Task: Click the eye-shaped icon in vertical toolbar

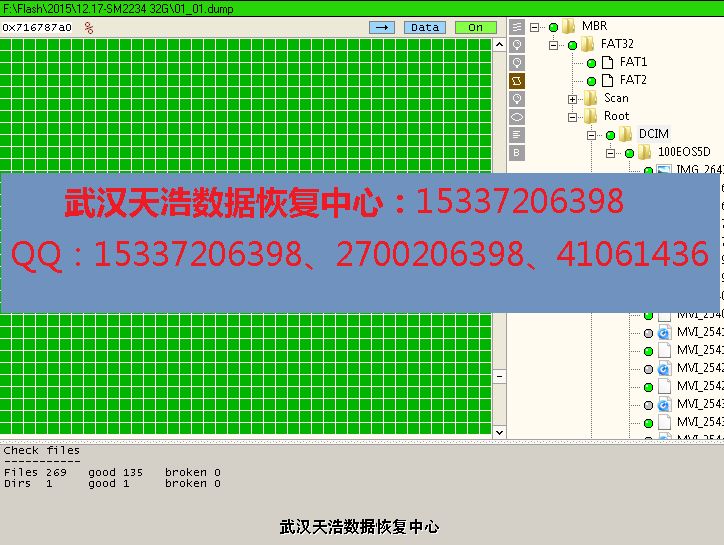Action: point(517,117)
